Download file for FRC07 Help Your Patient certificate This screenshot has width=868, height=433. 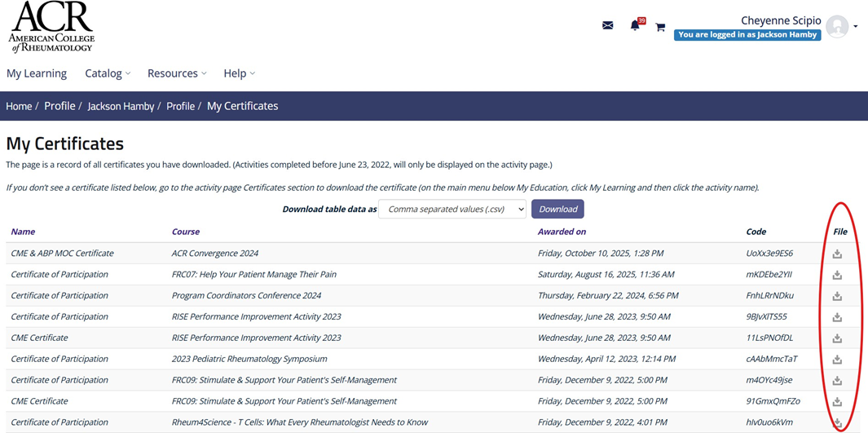837,275
